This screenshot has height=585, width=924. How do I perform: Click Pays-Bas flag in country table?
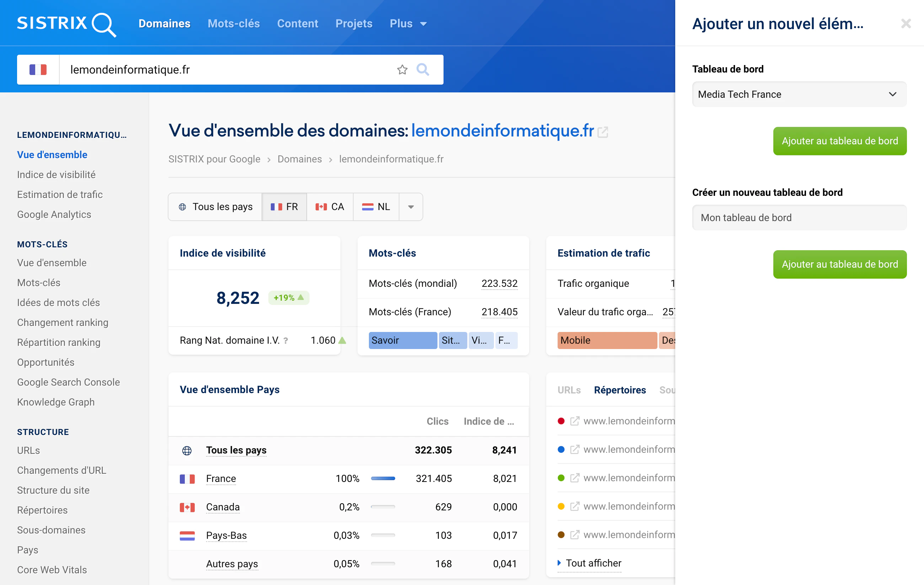pos(187,536)
